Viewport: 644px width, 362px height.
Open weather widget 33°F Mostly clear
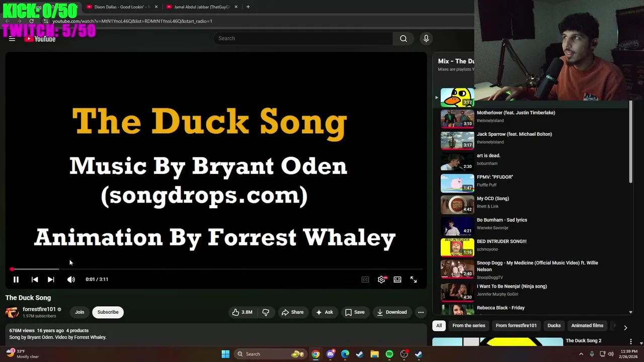tap(23, 354)
